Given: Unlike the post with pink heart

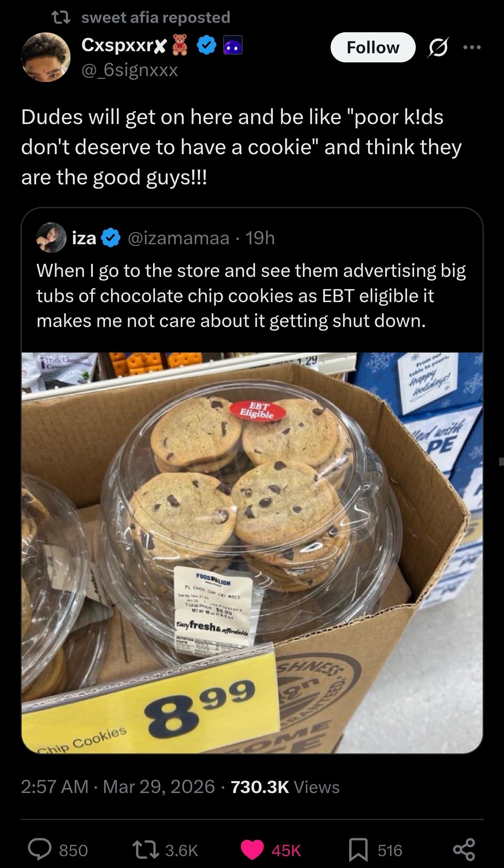Looking at the screenshot, I should [x=252, y=849].
